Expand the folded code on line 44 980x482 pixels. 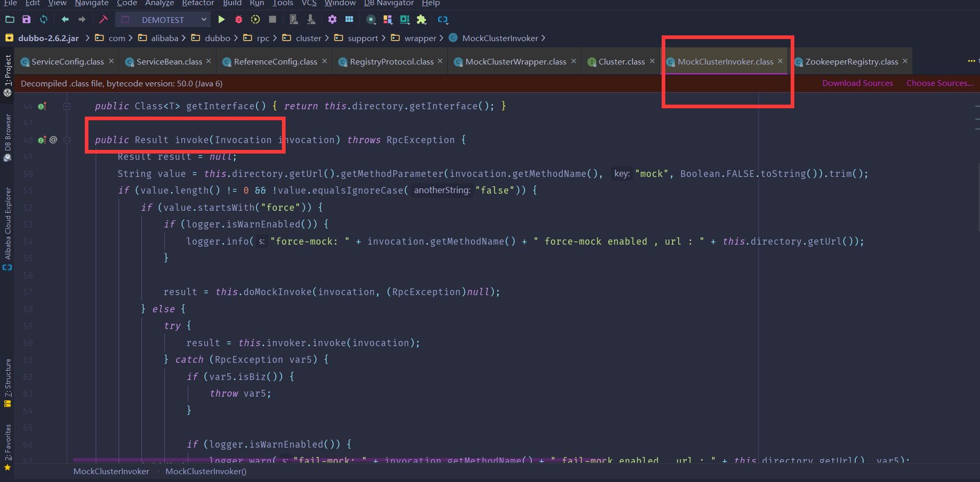[x=67, y=106]
